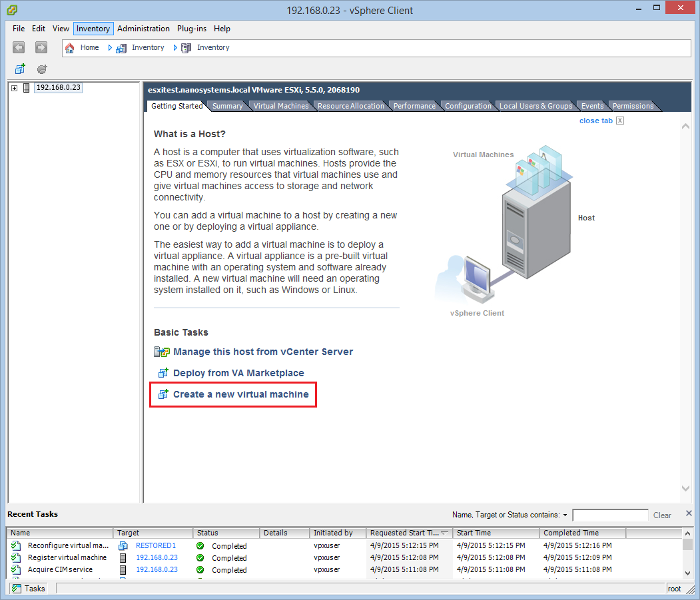Click the RESTORED1 virtual machine target icon
This screenshot has width=700, height=600.
click(x=123, y=545)
